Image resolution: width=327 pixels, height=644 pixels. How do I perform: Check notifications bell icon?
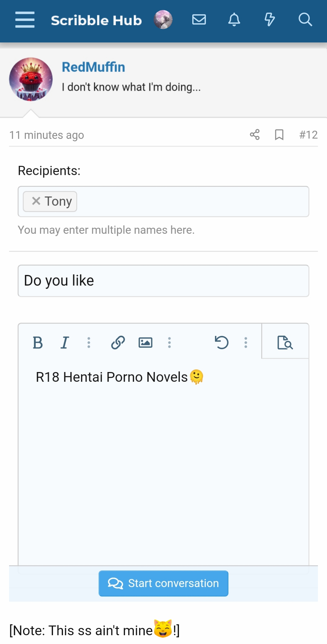click(x=234, y=20)
